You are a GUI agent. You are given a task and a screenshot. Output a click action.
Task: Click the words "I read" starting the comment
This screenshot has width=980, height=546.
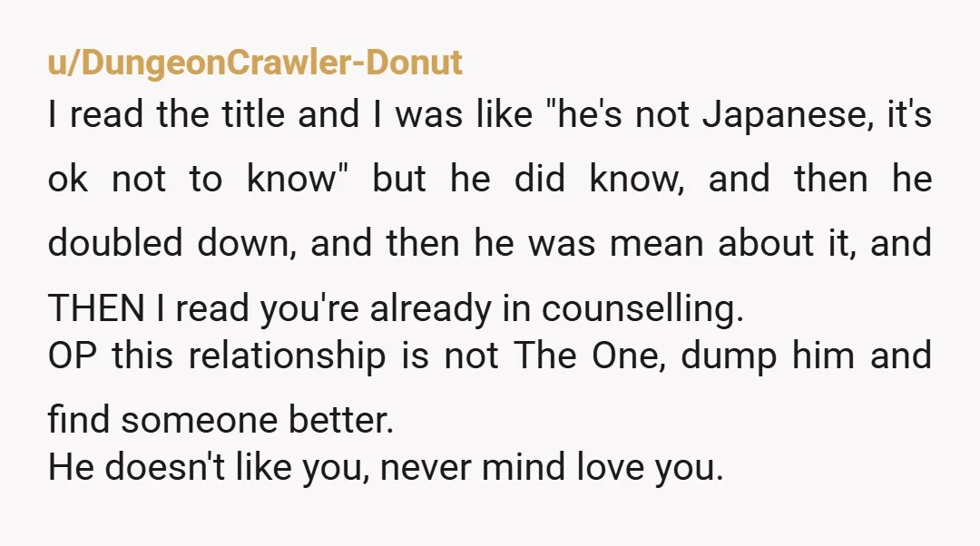pos(95,115)
